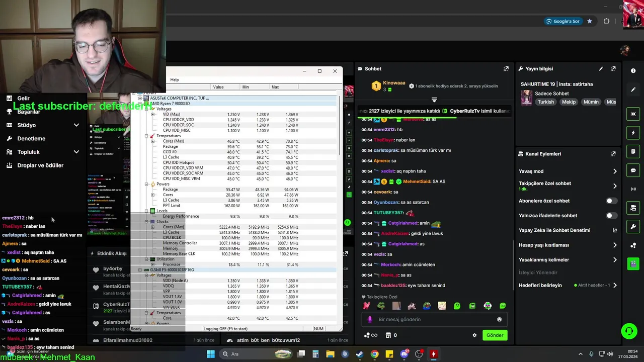
Task: Bookmark the page with the star icon
Action: tap(589, 21)
